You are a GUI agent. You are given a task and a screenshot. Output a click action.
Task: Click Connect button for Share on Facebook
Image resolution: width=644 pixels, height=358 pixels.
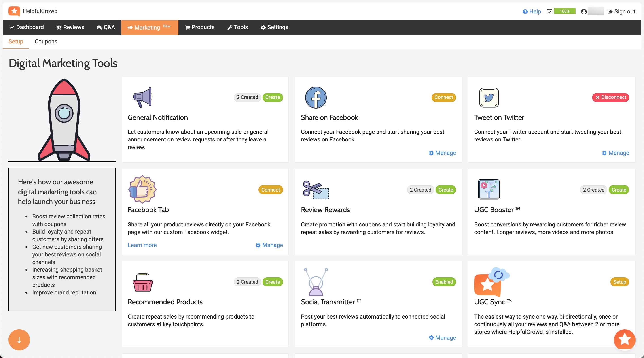[443, 97]
